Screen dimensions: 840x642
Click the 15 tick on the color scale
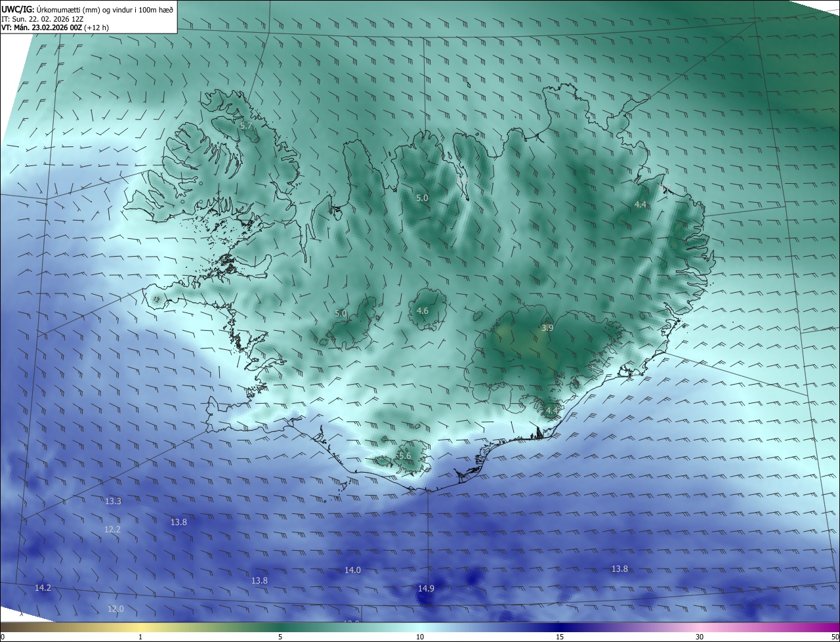coord(560,637)
